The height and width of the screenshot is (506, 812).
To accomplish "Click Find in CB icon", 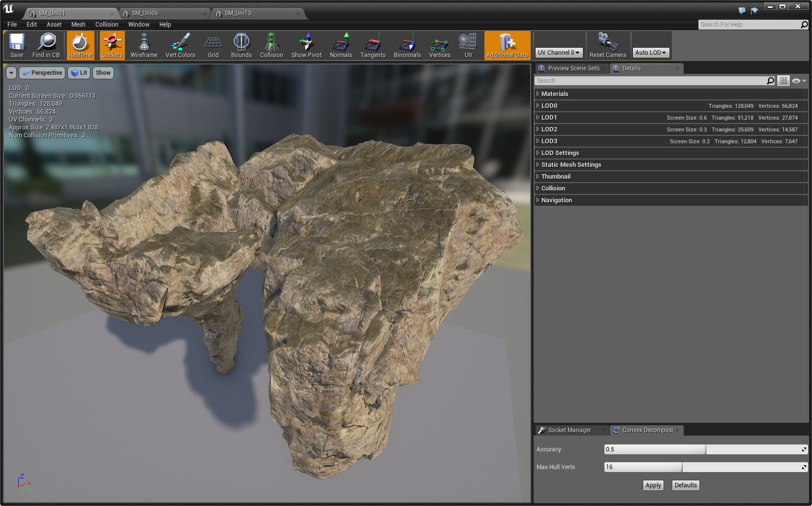I will (x=46, y=45).
